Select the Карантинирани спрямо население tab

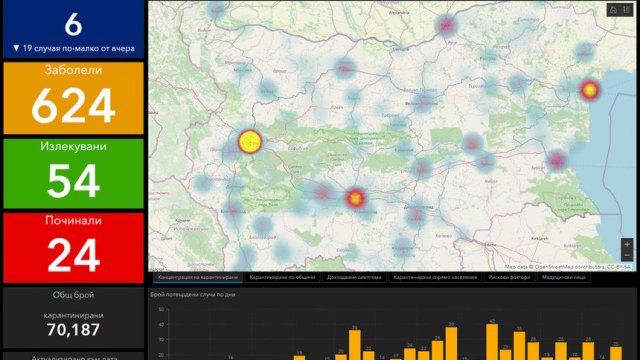point(435,278)
